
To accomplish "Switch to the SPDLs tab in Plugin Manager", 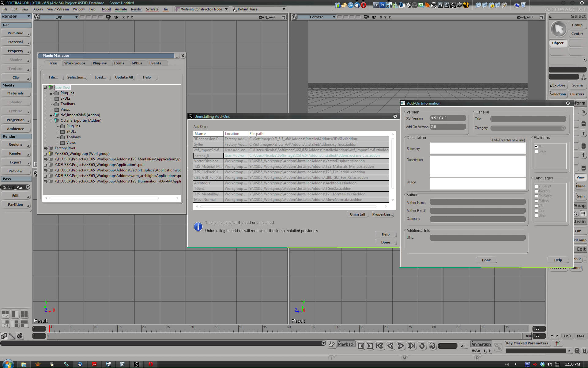I will [x=137, y=63].
